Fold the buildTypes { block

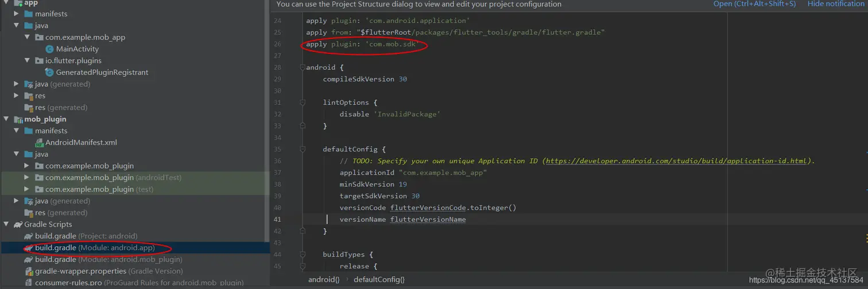tap(302, 255)
